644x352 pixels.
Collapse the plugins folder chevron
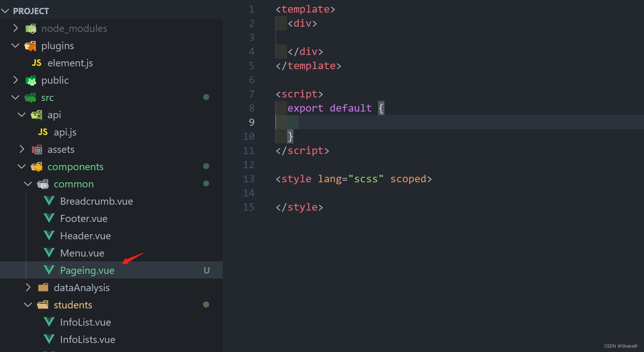click(x=15, y=46)
